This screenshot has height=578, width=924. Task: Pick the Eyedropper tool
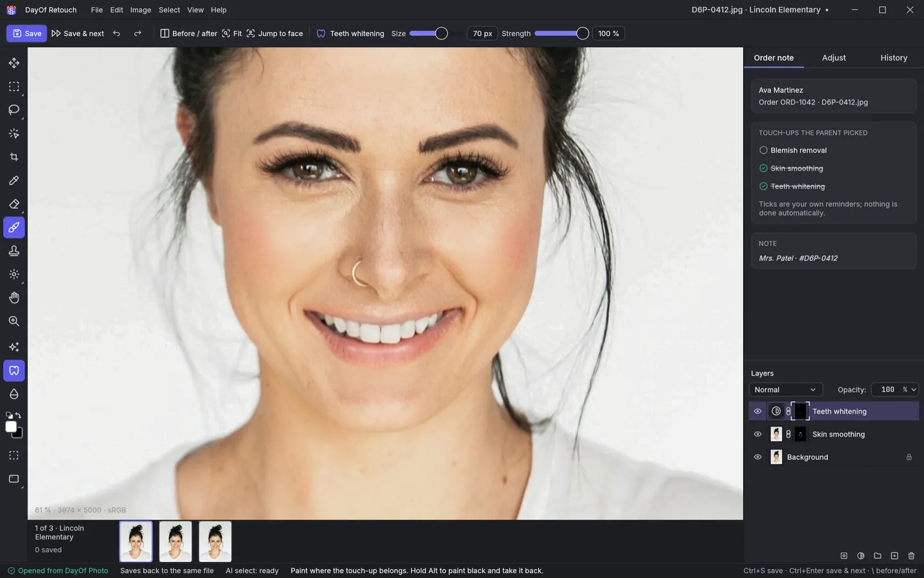coord(14,180)
